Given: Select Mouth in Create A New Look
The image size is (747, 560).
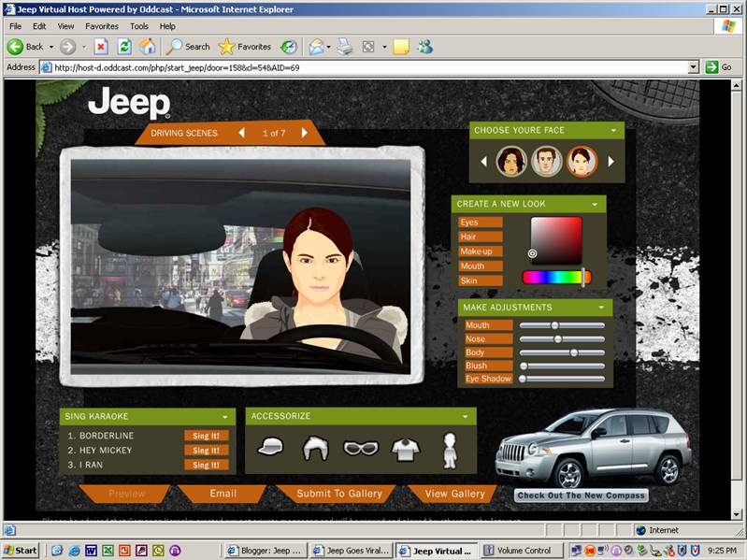Looking at the screenshot, I should tap(481, 266).
